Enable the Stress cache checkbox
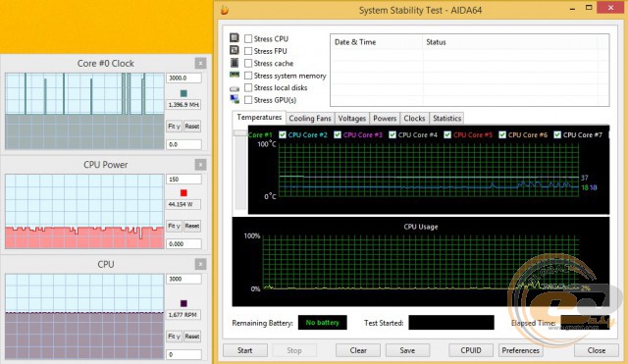The height and width of the screenshot is (364, 628). tap(248, 63)
